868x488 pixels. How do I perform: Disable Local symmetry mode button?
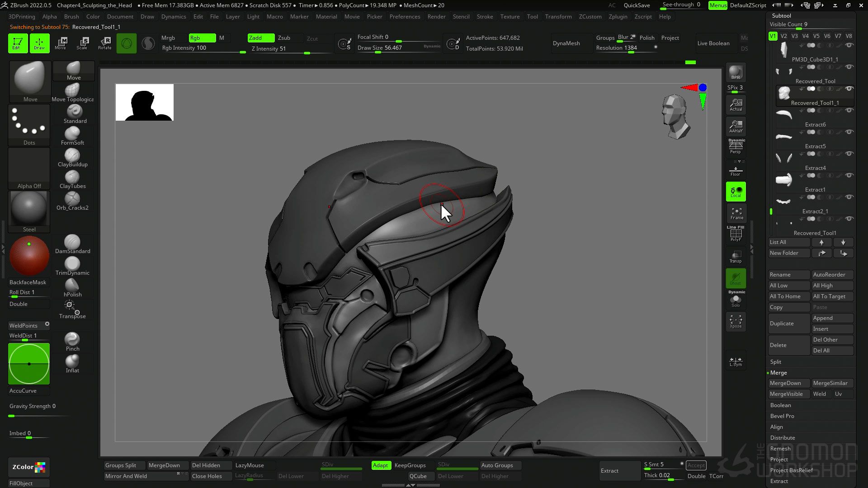pyautogui.click(x=736, y=192)
